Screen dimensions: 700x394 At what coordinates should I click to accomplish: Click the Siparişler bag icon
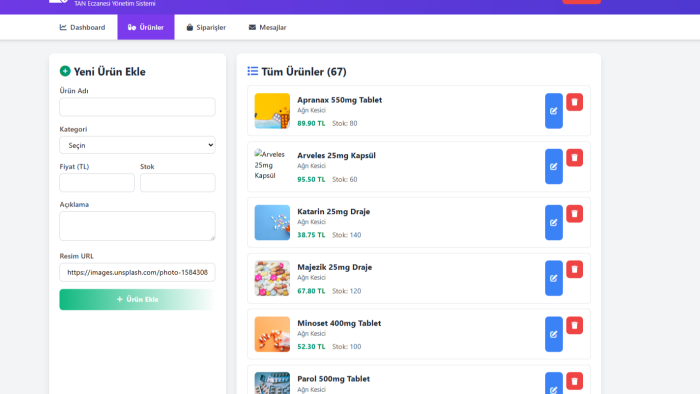pyautogui.click(x=190, y=27)
